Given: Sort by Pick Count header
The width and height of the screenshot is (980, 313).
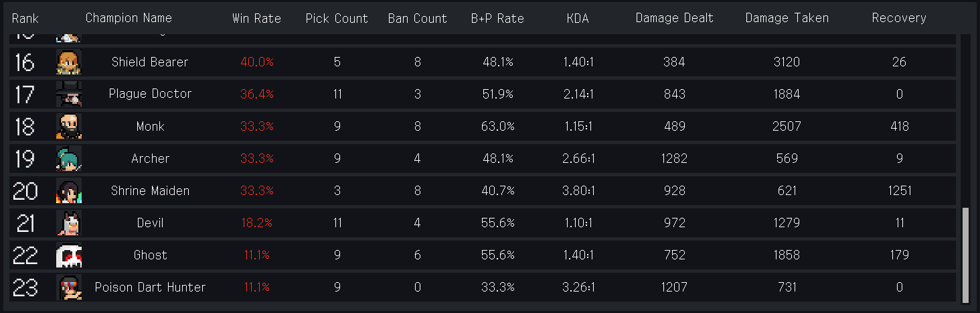Looking at the screenshot, I should pos(337,18).
